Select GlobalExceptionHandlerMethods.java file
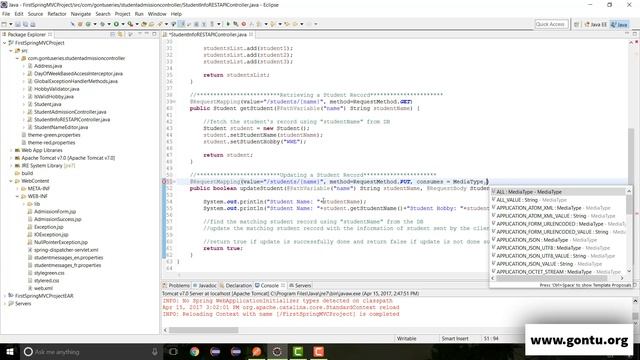Viewport: 640px width, 360px height. pyautogui.click(x=76, y=81)
